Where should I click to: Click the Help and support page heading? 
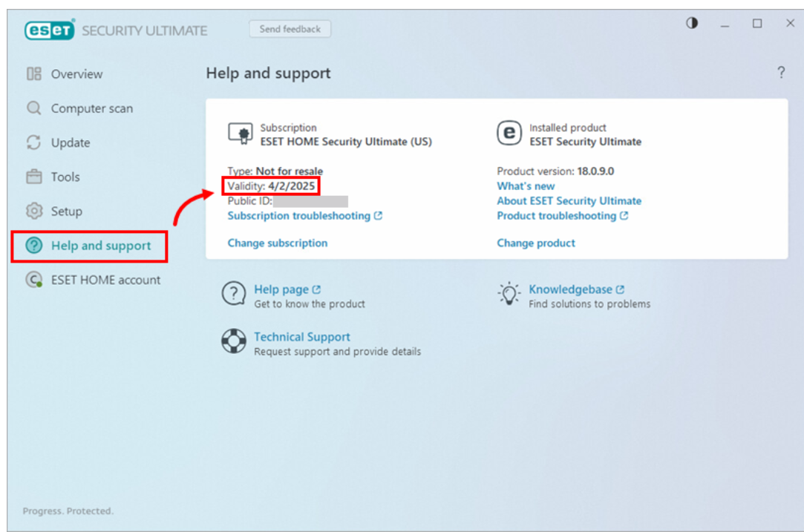click(x=268, y=73)
